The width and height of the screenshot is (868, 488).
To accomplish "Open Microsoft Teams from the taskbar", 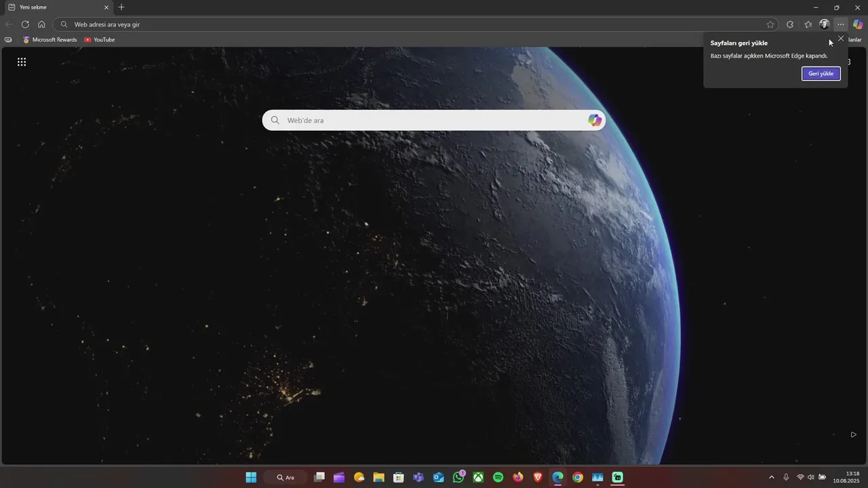I will [418, 477].
